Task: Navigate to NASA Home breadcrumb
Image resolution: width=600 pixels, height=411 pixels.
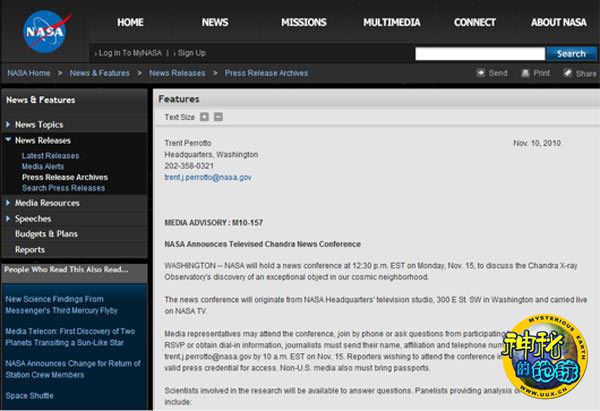Action: click(28, 73)
